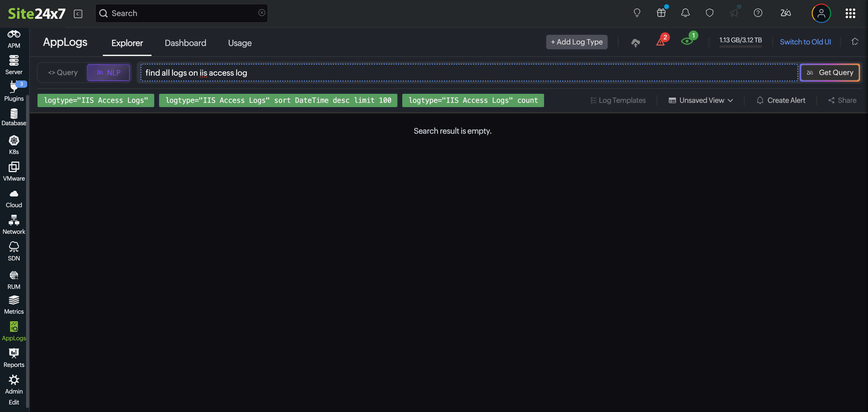868x412 pixels.
Task: Open the gift what's-new icon
Action: 661,13
